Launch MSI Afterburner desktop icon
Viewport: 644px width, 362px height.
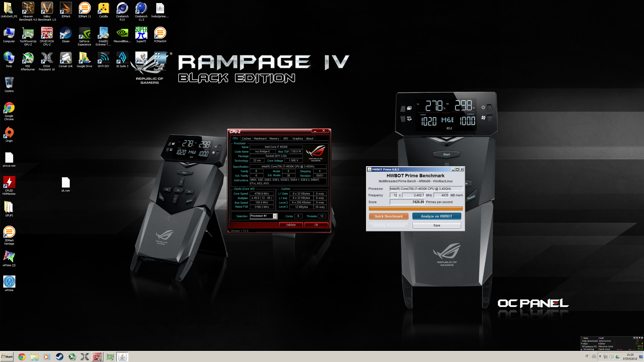(x=28, y=61)
